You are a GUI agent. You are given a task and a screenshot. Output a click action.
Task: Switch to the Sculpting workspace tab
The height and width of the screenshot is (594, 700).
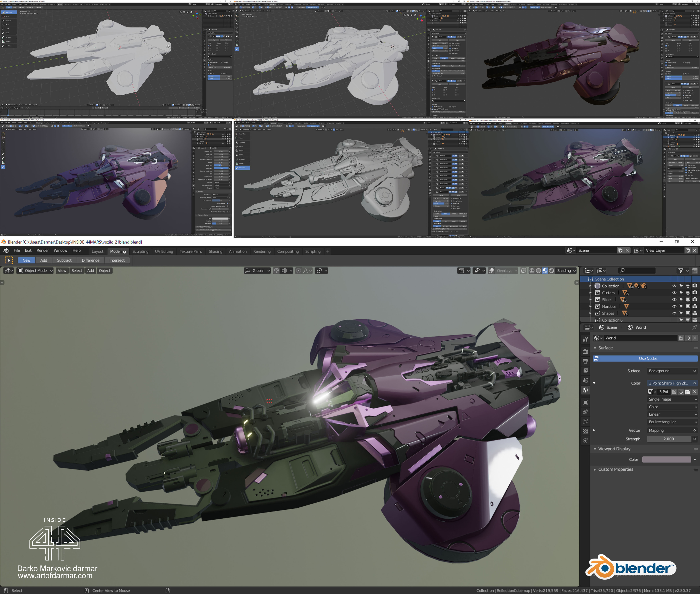click(x=140, y=252)
